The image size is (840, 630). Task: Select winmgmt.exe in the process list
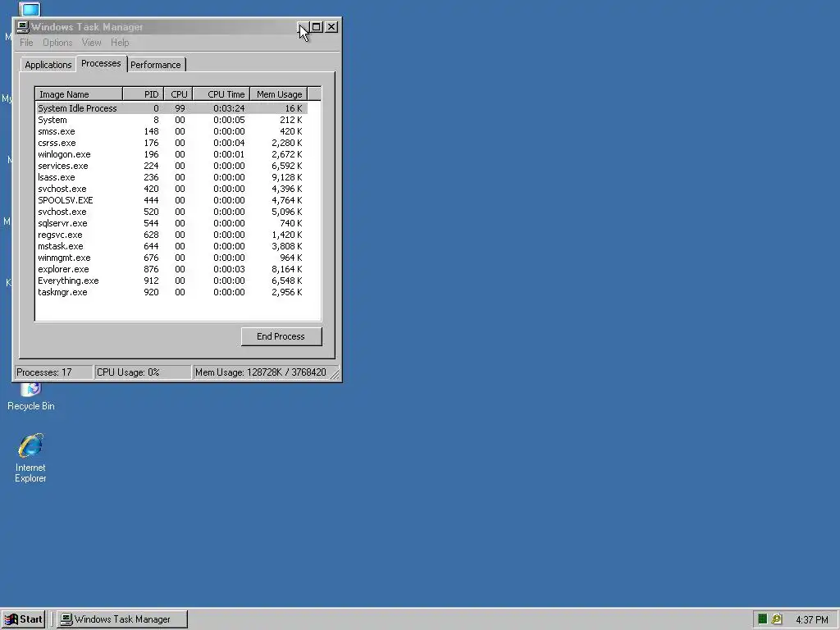point(171,258)
